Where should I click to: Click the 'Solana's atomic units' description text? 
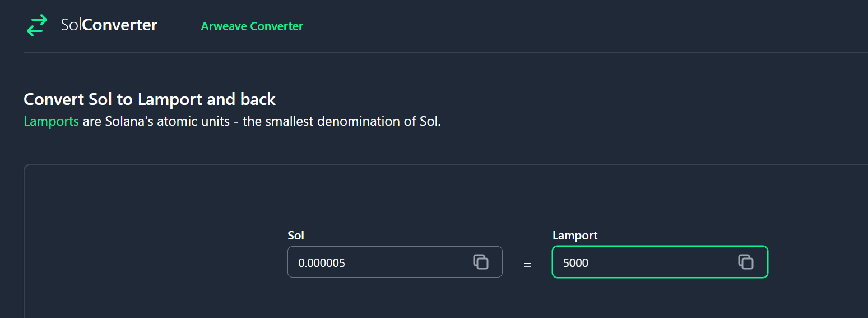(x=168, y=121)
